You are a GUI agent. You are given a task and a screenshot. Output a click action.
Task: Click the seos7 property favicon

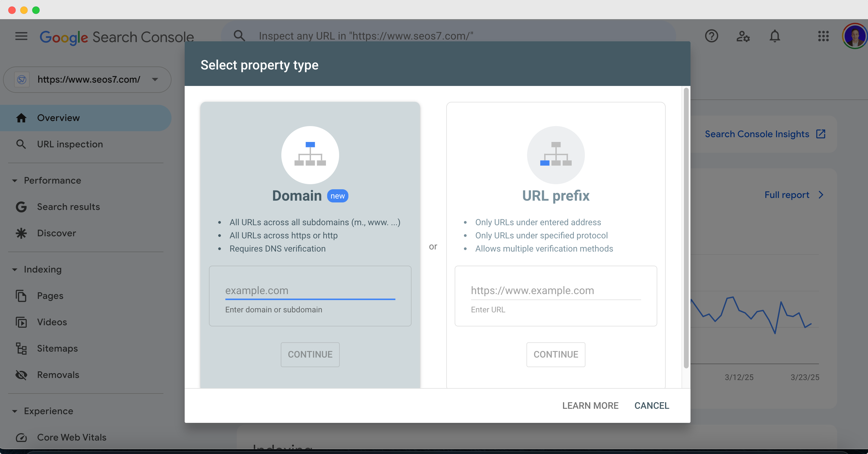22,80
